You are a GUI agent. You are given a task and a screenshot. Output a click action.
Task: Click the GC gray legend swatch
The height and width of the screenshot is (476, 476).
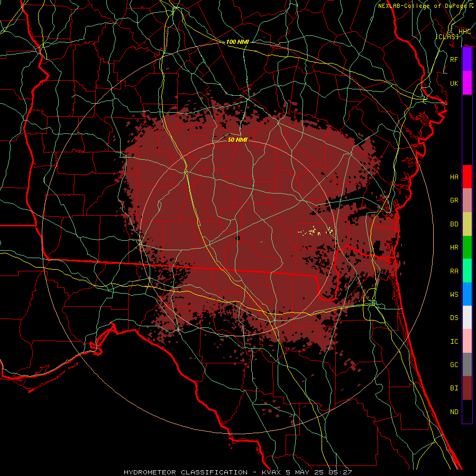467,364
